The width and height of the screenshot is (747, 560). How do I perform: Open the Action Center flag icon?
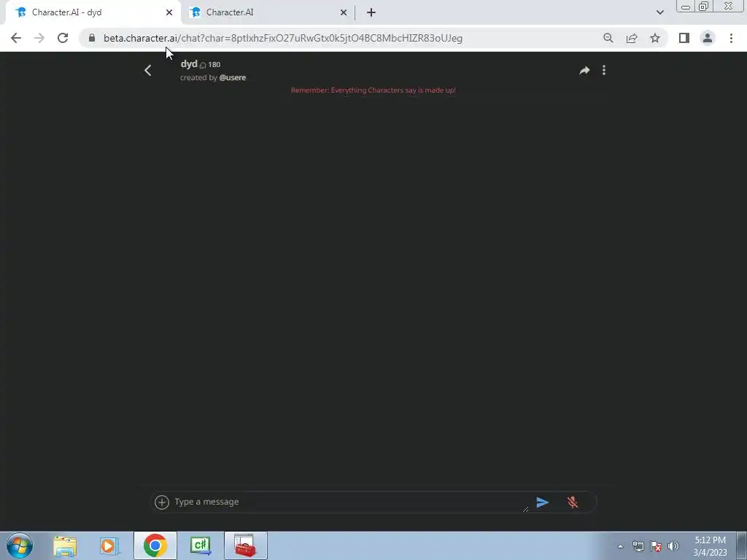click(x=656, y=546)
